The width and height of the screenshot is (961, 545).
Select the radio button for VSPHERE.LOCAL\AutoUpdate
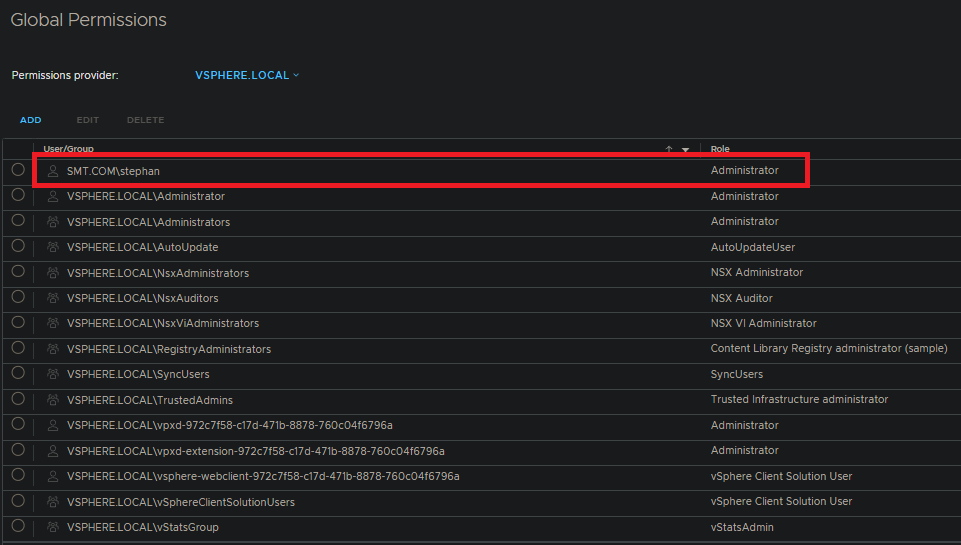tap(18, 246)
